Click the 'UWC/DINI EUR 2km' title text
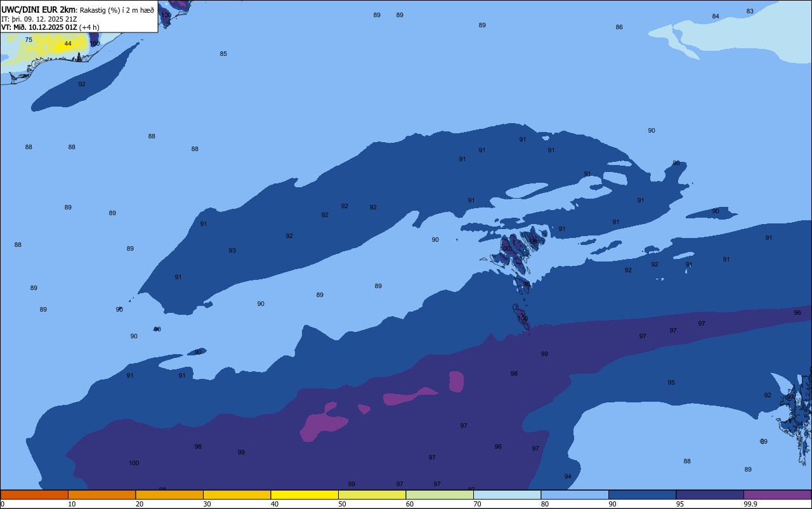The image size is (812, 509). 39,10
